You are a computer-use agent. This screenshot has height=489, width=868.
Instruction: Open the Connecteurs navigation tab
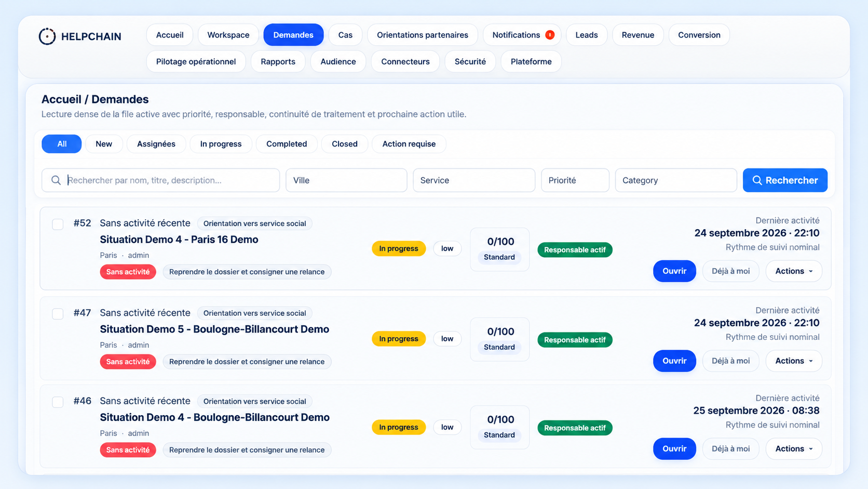[x=405, y=61]
